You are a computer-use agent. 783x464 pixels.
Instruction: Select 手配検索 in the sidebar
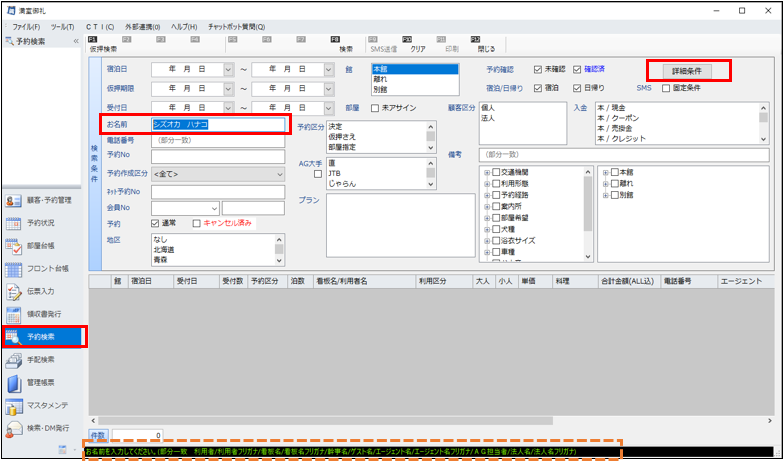[x=42, y=360]
